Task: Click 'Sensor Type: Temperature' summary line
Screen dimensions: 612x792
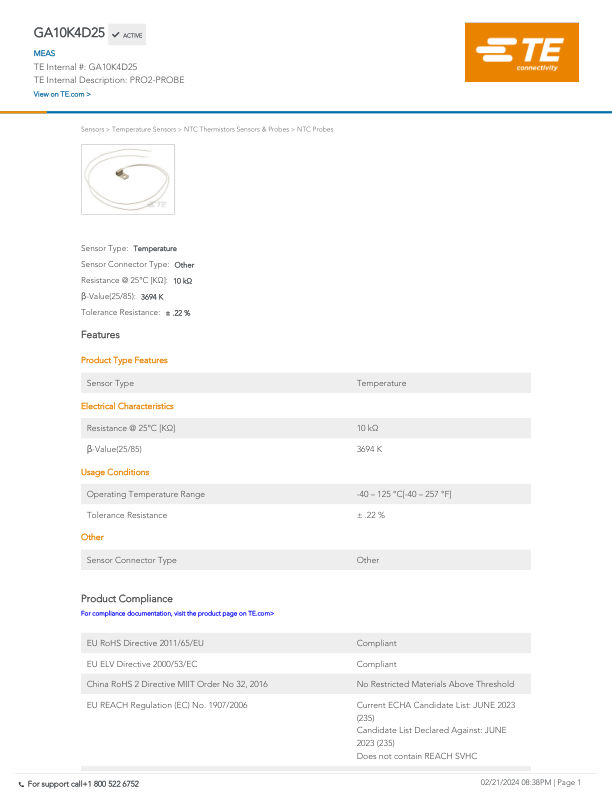Action: pos(129,248)
